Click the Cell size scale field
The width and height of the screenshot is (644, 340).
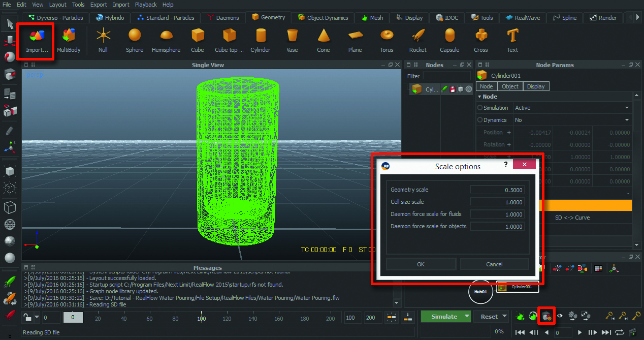point(496,202)
